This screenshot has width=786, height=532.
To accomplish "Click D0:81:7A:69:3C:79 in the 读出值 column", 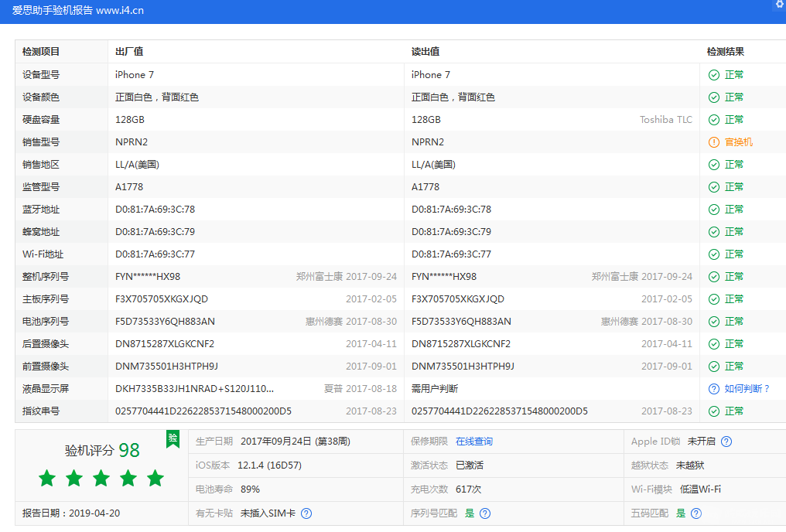I will pos(451,232).
